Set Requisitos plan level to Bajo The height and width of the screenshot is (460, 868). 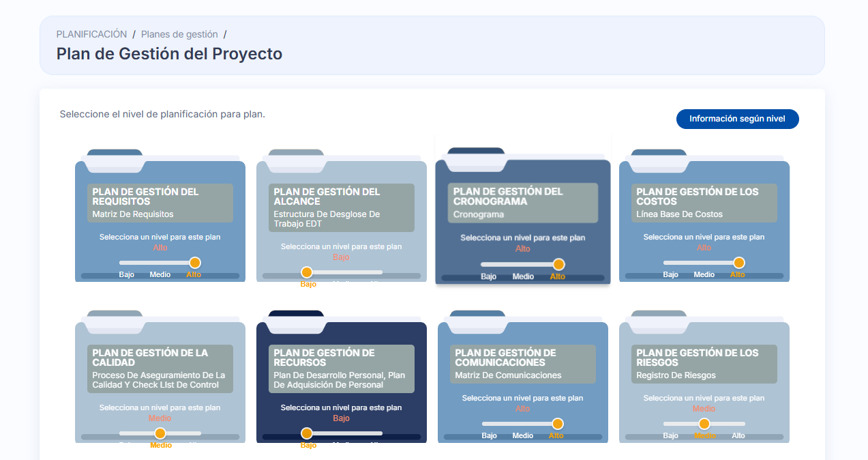[x=126, y=274]
